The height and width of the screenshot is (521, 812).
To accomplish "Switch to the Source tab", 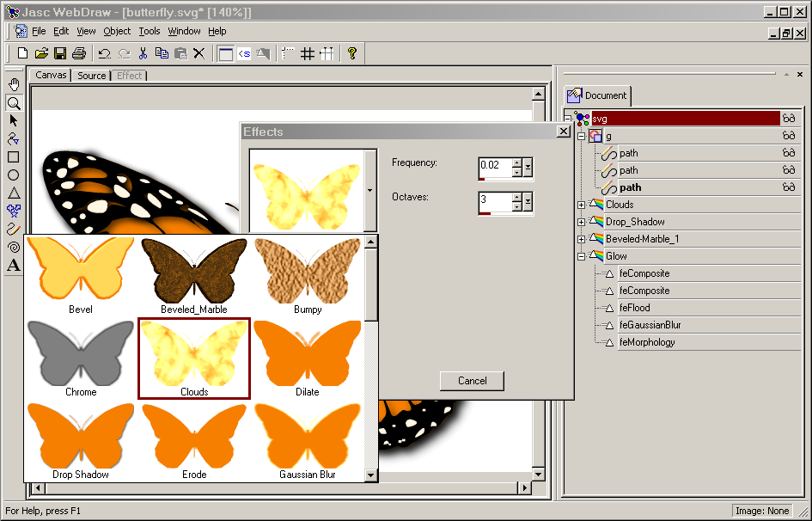I will (x=92, y=76).
